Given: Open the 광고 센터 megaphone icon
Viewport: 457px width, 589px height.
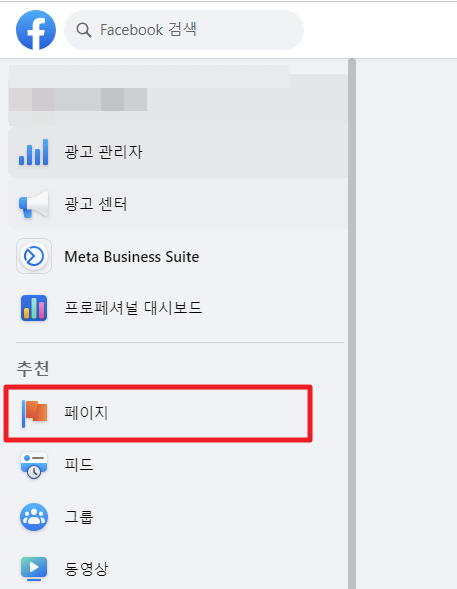Looking at the screenshot, I should tap(34, 204).
